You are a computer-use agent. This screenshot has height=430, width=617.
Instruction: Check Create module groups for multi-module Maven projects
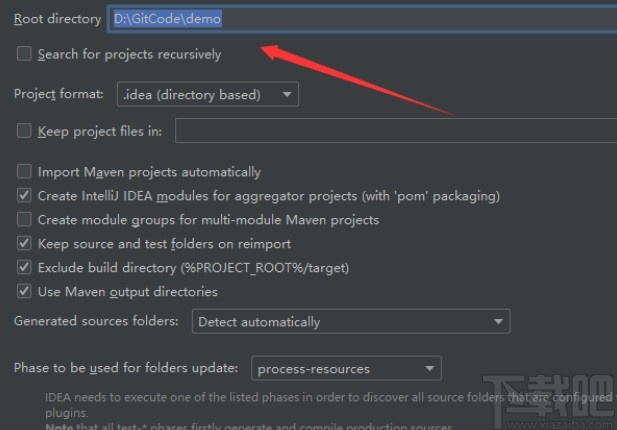pos(24,220)
